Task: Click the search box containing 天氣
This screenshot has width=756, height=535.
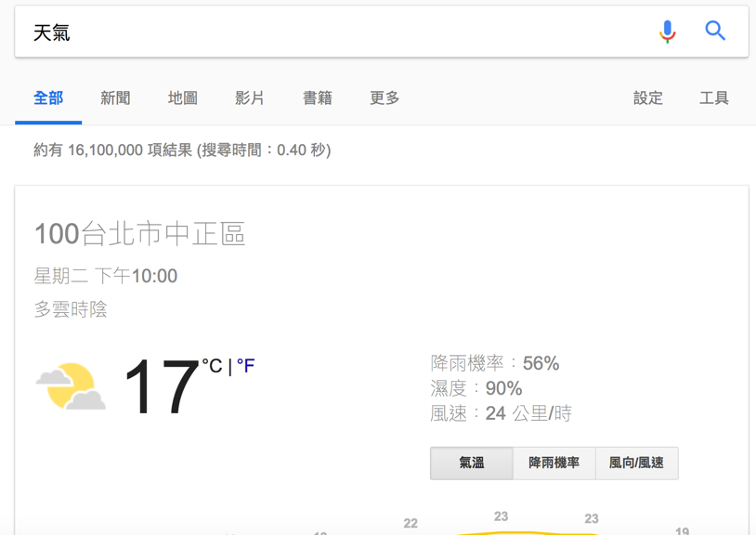Action: pyautogui.click(x=334, y=33)
